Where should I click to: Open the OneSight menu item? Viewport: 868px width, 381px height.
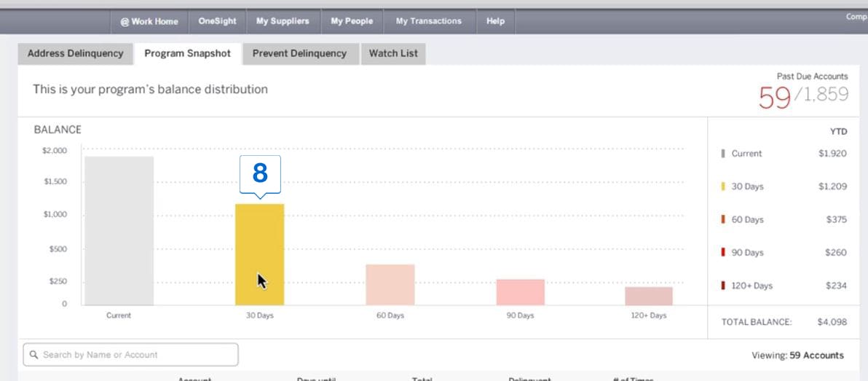coord(217,21)
